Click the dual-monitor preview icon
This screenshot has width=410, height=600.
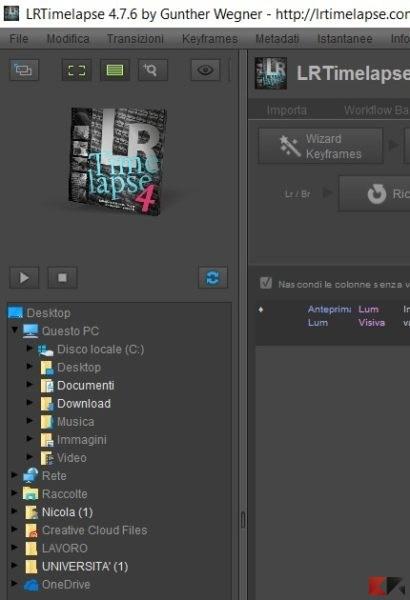click(x=24, y=70)
